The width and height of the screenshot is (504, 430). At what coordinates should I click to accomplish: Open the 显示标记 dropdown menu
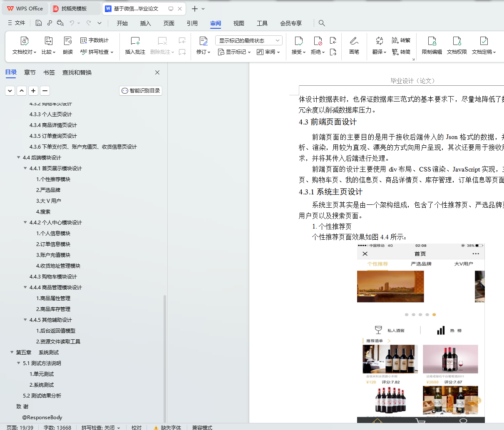click(x=234, y=52)
